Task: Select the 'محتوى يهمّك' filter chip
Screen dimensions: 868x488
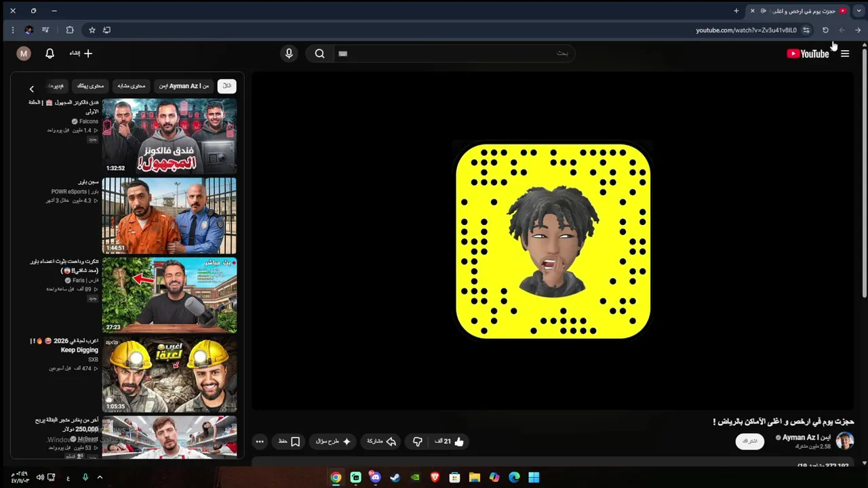Action: click(x=90, y=86)
